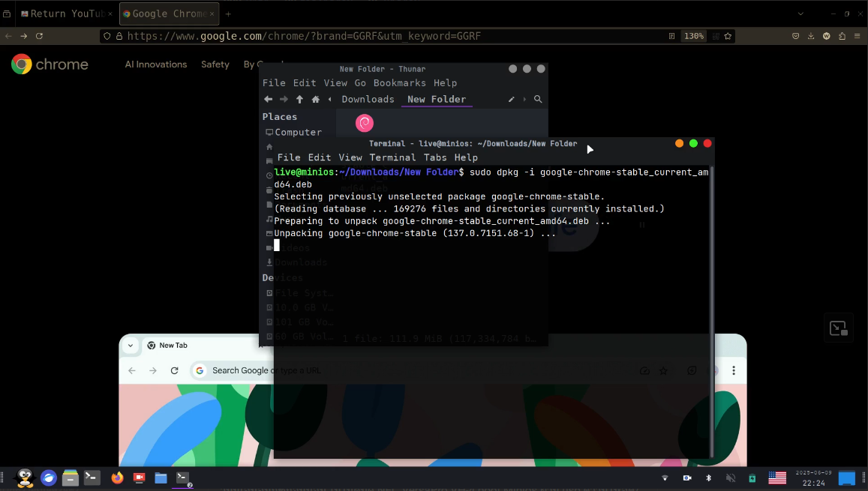Open the MiniOS Tux application menu
The height and width of the screenshot is (491, 868).
pos(24,478)
